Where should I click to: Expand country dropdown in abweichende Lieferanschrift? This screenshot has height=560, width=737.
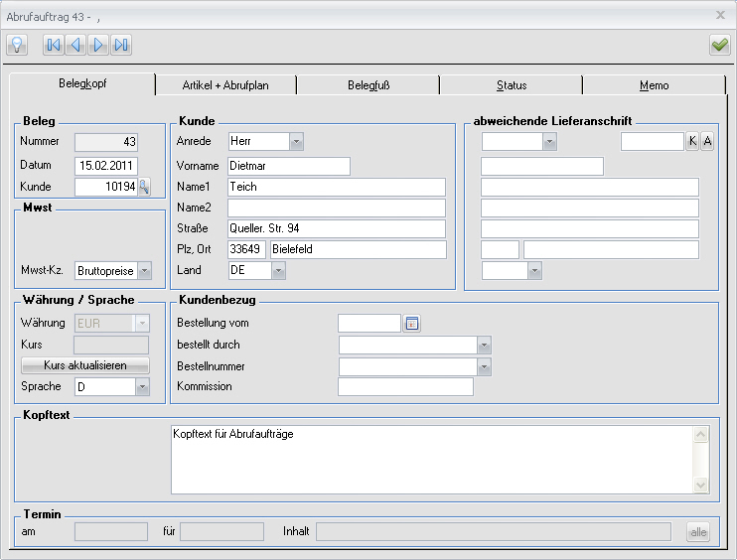tap(534, 271)
